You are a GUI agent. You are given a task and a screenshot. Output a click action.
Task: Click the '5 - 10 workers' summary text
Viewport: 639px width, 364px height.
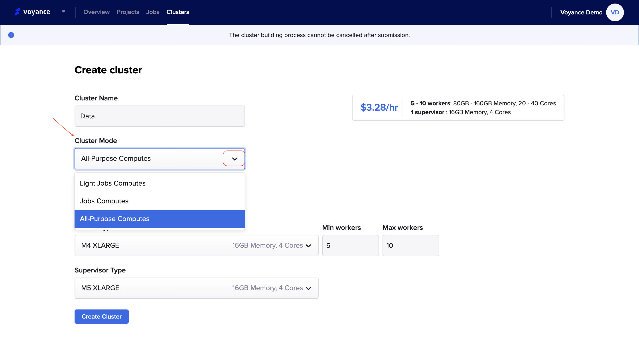430,103
